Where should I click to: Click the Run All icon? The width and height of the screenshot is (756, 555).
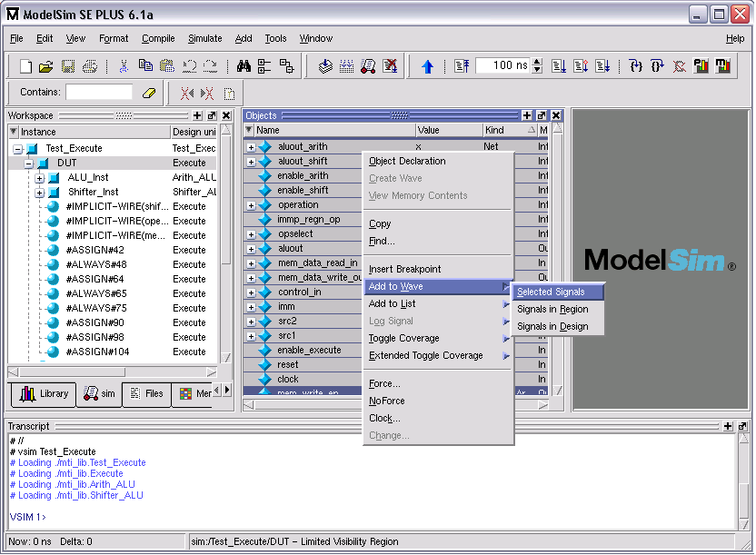click(602, 66)
